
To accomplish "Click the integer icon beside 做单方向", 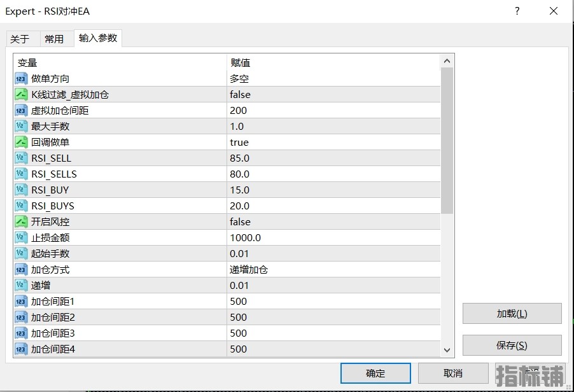I will (21, 79).
